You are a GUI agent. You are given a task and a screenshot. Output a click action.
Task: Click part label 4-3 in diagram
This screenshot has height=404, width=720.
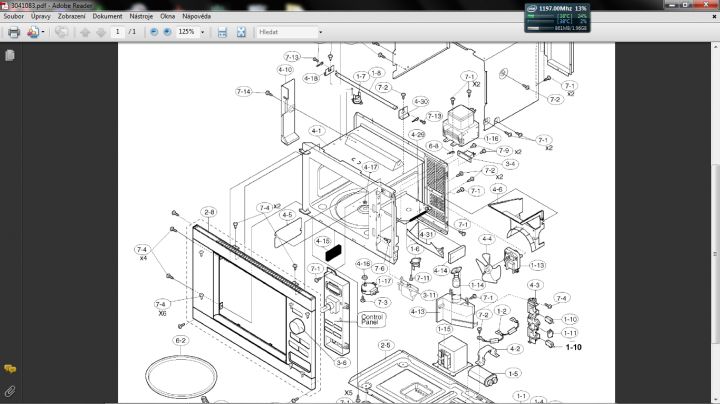(534, 285)
